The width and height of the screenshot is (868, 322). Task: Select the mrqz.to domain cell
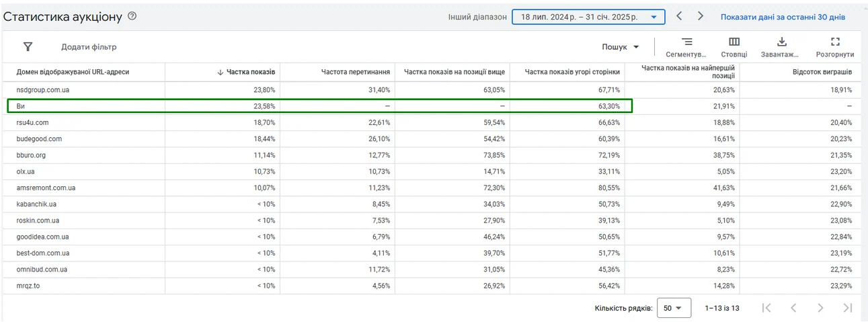(x=28, y=286)
